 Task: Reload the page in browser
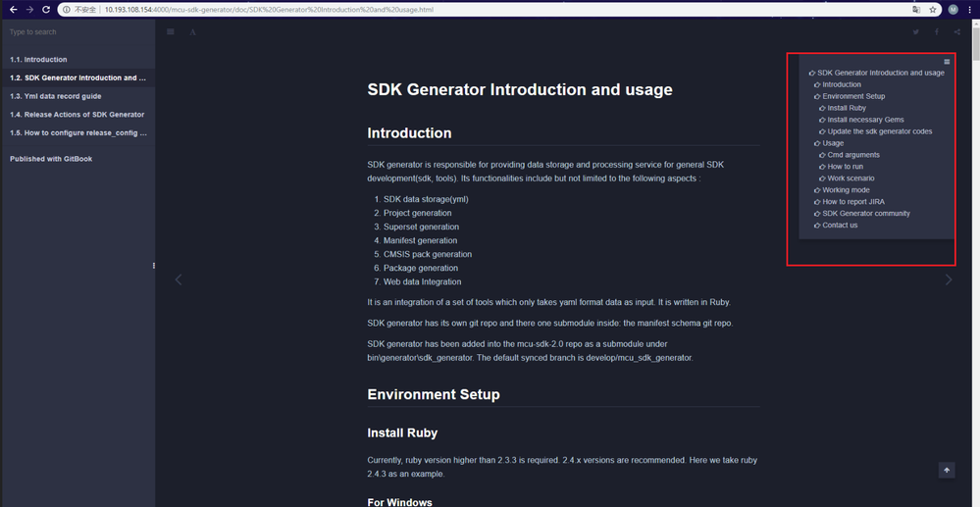[x=46, y=10]
